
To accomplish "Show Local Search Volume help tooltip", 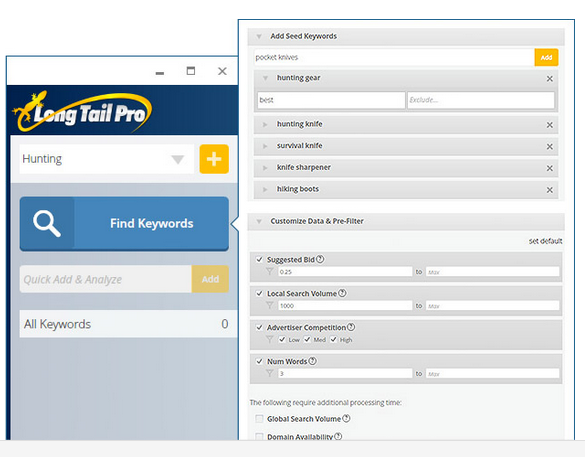I will click(x=342, y=293).
